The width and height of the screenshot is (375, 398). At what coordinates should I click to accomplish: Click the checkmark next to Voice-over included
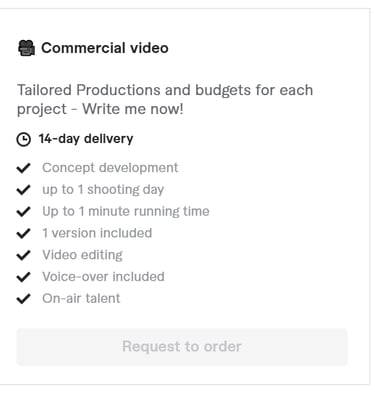click(x=24, y=277)
